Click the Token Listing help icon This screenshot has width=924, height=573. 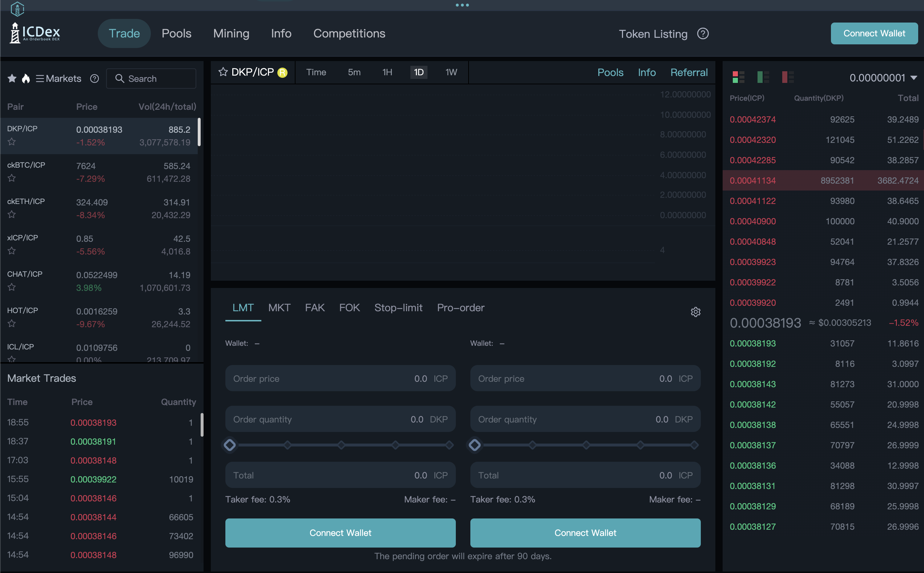click(x=703, y=34)
